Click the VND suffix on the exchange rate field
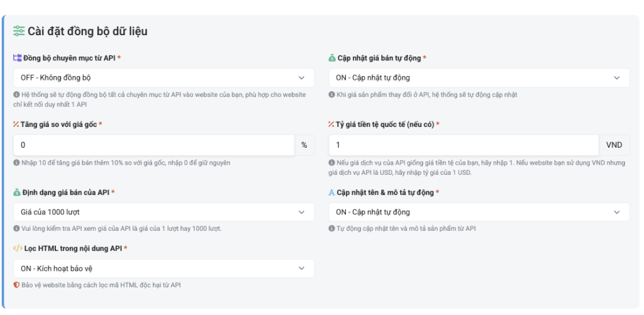Screen dimensions: 644x315 614,145
